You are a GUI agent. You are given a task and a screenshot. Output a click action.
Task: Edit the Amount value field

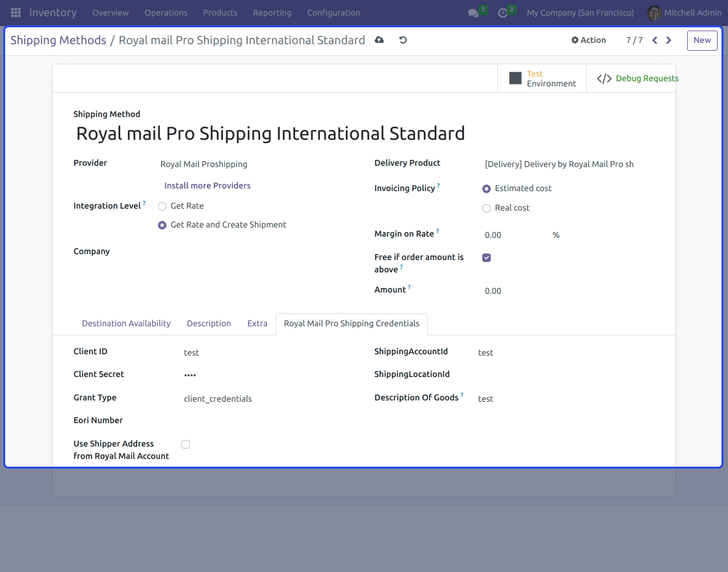coord(569,291)
